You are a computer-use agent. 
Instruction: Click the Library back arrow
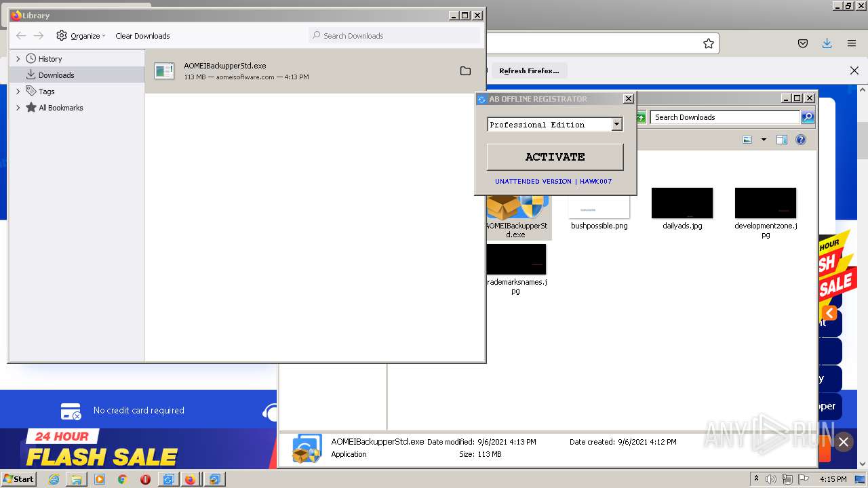click(x=21, y=36)
